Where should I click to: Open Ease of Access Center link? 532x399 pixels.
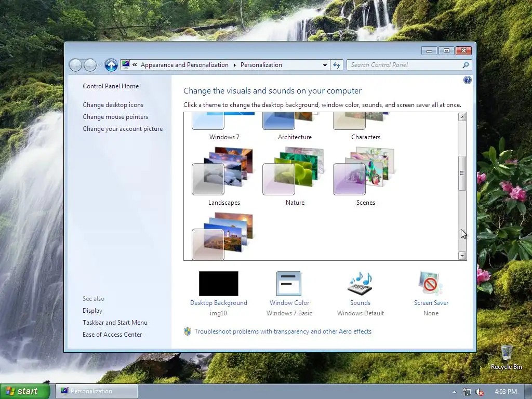tap(112, 334)
